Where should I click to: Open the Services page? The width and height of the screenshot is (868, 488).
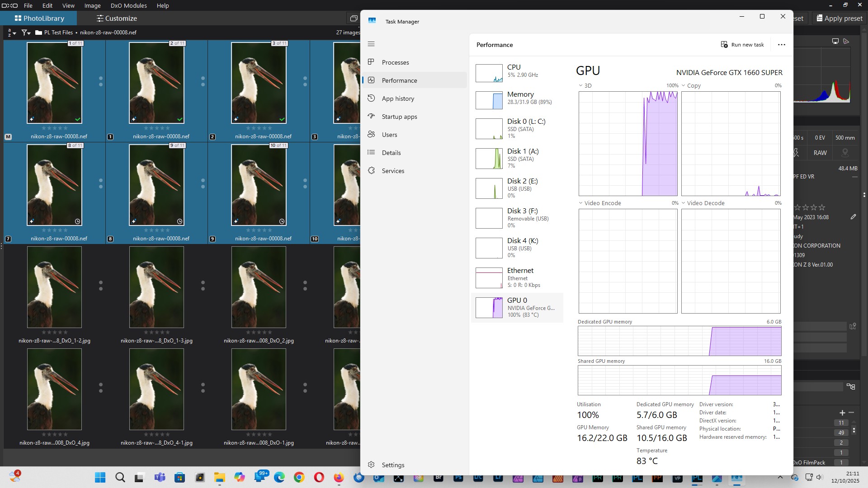[392, 171]
